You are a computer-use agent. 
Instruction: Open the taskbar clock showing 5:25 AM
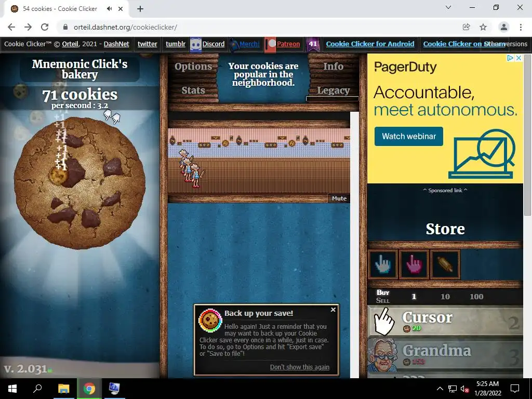[487, 389]
